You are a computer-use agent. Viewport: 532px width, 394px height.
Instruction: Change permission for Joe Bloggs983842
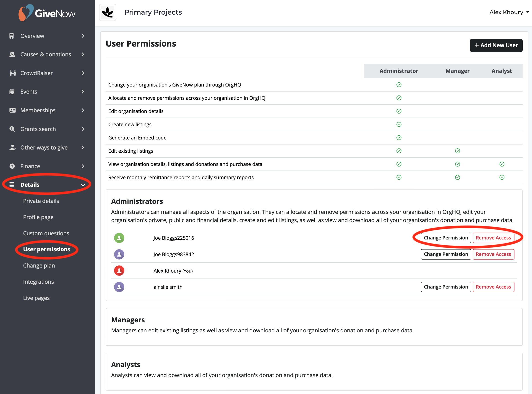click(446, 254)
